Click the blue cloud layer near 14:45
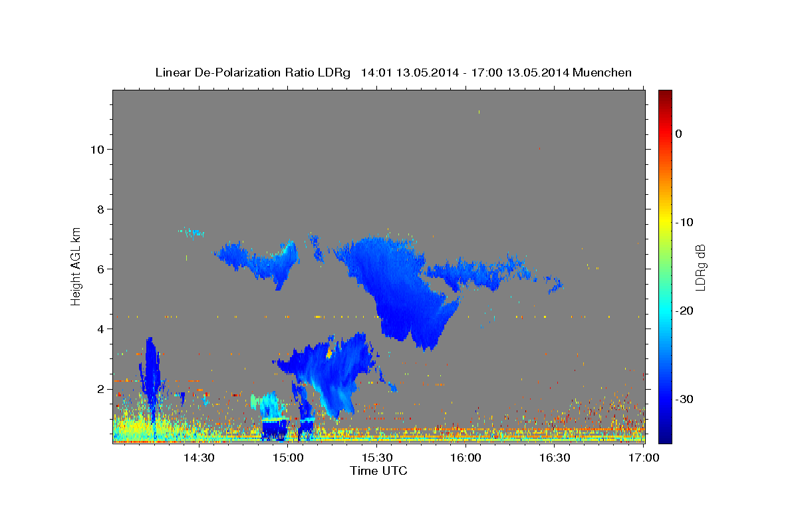This screenshot has width=798, height=532. click(259, 263)
